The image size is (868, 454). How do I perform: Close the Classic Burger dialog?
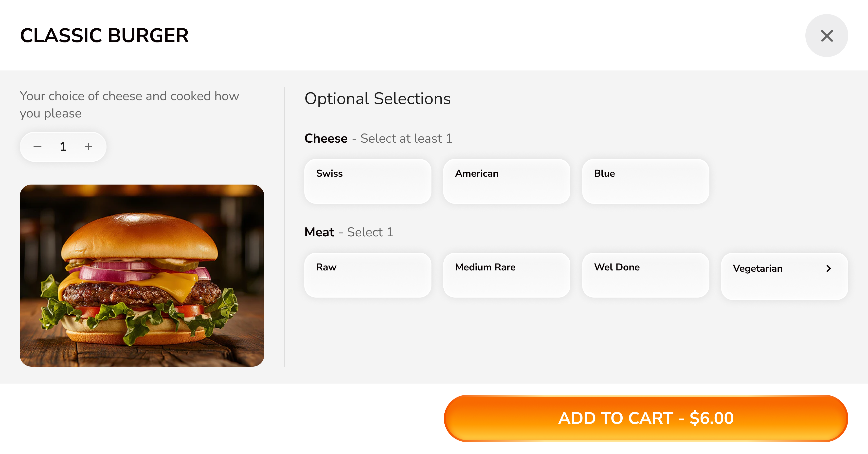[x=827, y=35]
